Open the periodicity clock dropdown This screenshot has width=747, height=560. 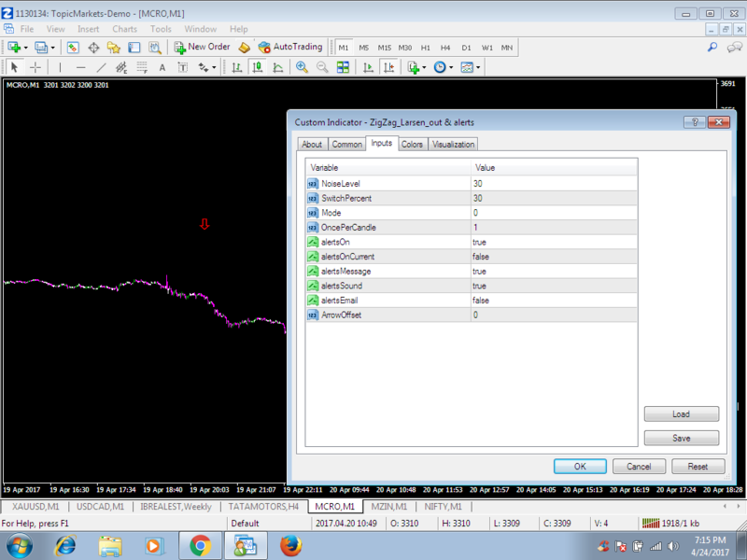[443, 67]
